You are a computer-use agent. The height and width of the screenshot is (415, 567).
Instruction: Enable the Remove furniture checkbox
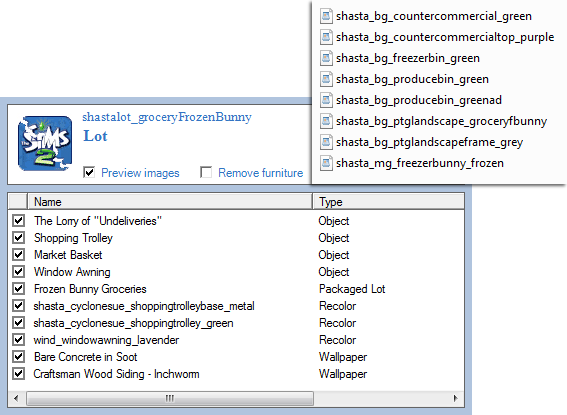point(206,172)
